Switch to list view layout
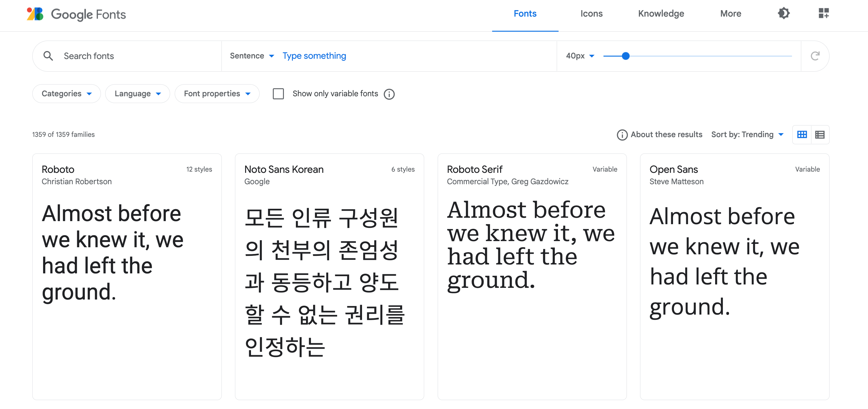This screenshot has height=409, width=868. pyautogui.click(x=820, y=135)
